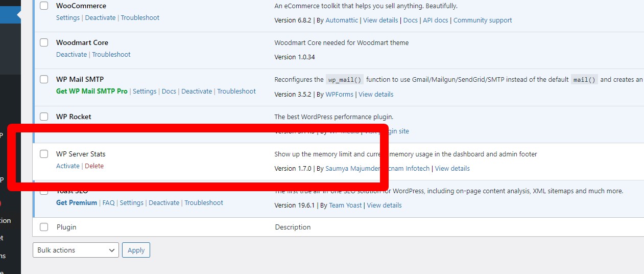Click the Woodmart Core plugin name
This screenshot has height=274, width=644.
click(82, 42)
